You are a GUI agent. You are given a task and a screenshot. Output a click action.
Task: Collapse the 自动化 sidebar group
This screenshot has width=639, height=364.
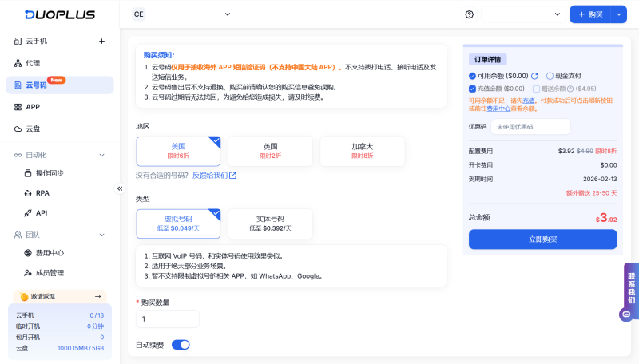(x=101, y=155)
